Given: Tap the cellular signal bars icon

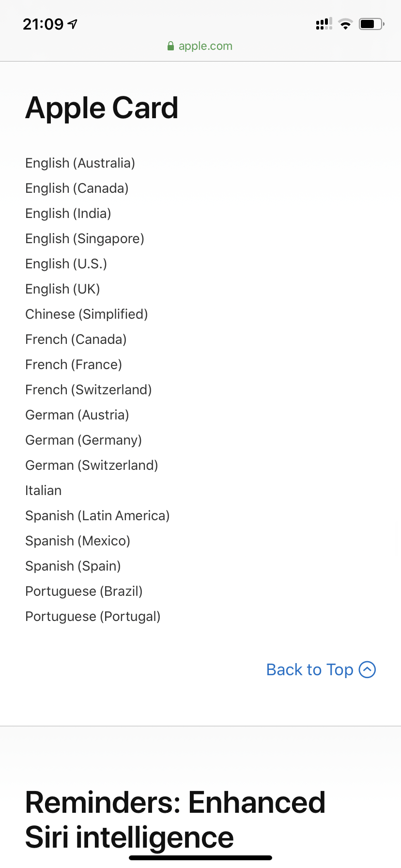Looking at the screenshot, I should pyautogui.click(x=324, y=24).
